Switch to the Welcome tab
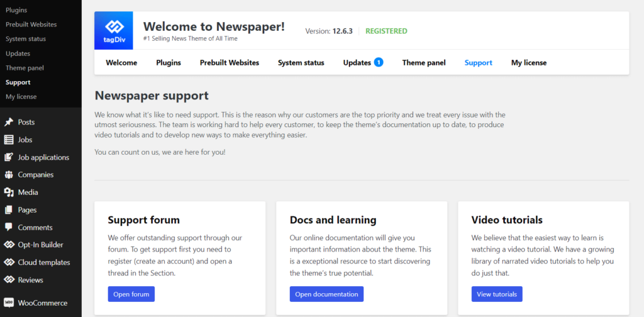Image resolution: width=644 pixels, height=317 pixels. [x=121, y=63]
